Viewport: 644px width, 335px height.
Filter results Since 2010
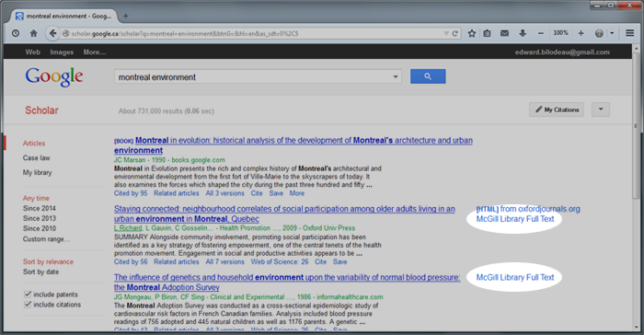pos(39,228)
